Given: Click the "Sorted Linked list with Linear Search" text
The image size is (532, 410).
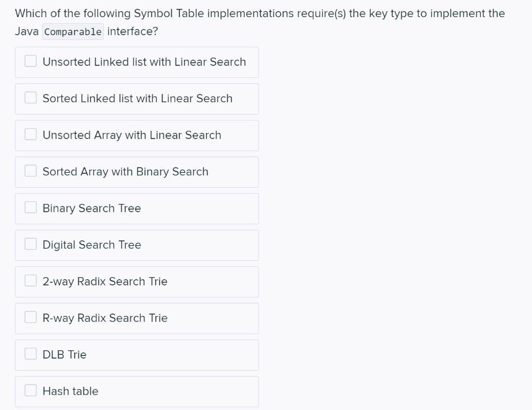Looking at the screenshot, I should pyautogui.click(x=137, y=99).
